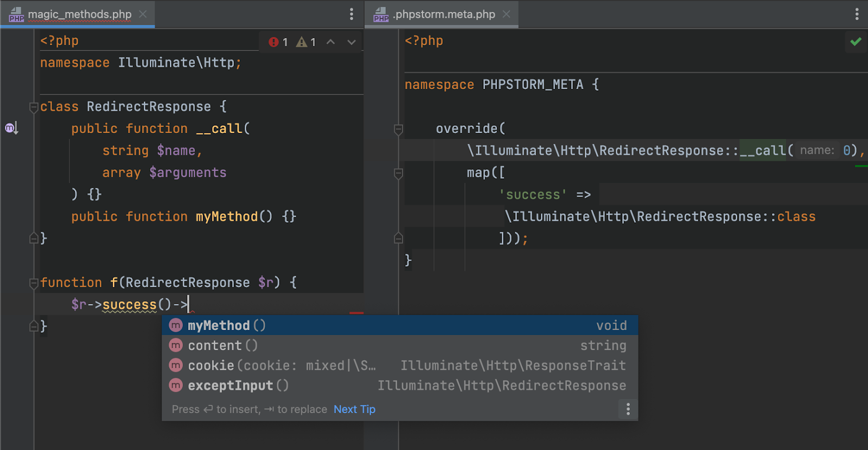Click the Next Tip link
The height and width of the screenshot is (450, 868).
point(354,409)
